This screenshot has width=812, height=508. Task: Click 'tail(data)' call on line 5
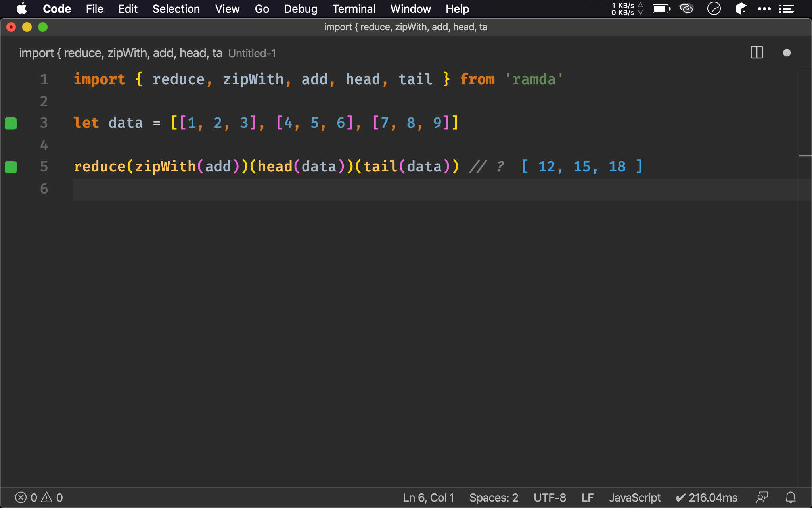(407, 167)
